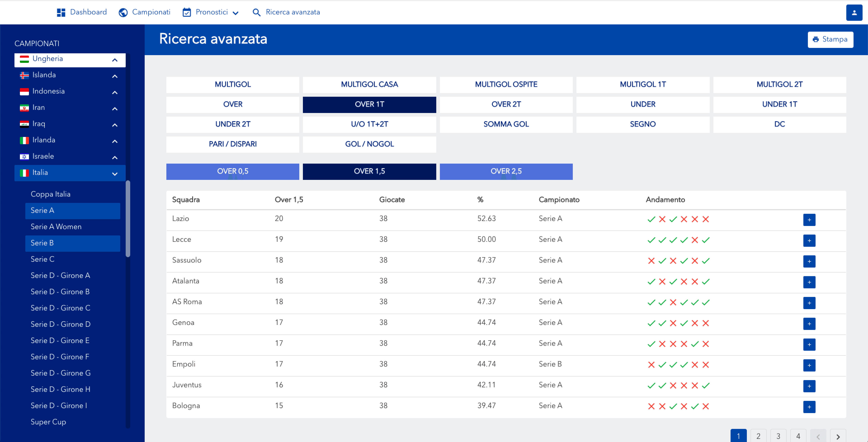Click plus button for Juventus row

tap(809, 386)
